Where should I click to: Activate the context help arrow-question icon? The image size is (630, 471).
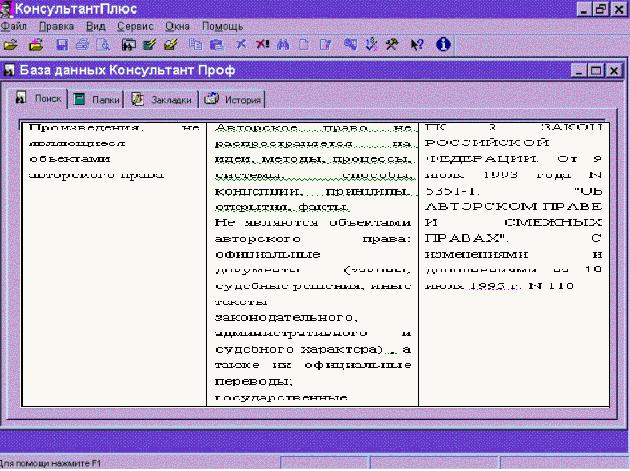coord(417,45)
